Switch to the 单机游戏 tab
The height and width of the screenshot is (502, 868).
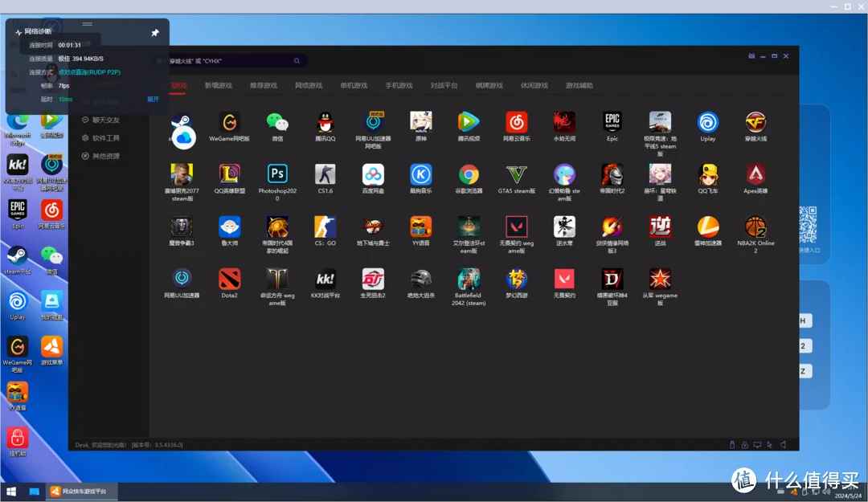(x=354, y=86)
